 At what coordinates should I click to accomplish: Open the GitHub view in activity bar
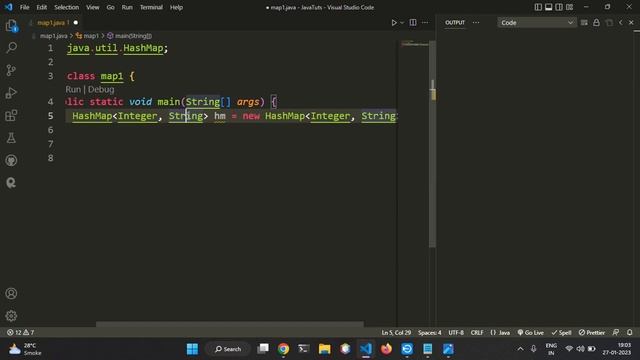coord(11,160)
